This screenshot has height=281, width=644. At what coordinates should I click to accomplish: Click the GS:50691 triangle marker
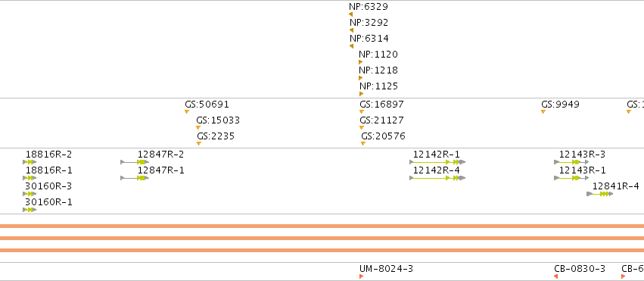[187, 112]
